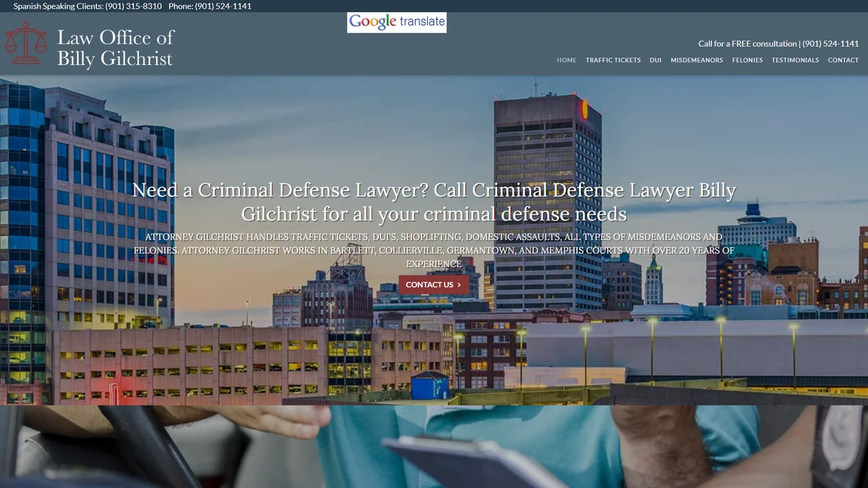868x488 pixels.
Task: Open the Home menu item
Action: [566, 60]
